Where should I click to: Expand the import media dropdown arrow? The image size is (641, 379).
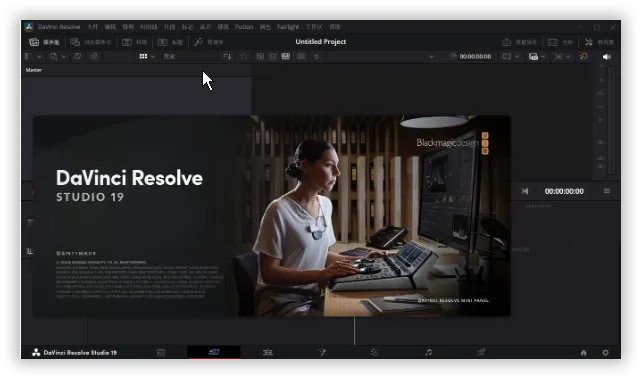coord(64,56)
